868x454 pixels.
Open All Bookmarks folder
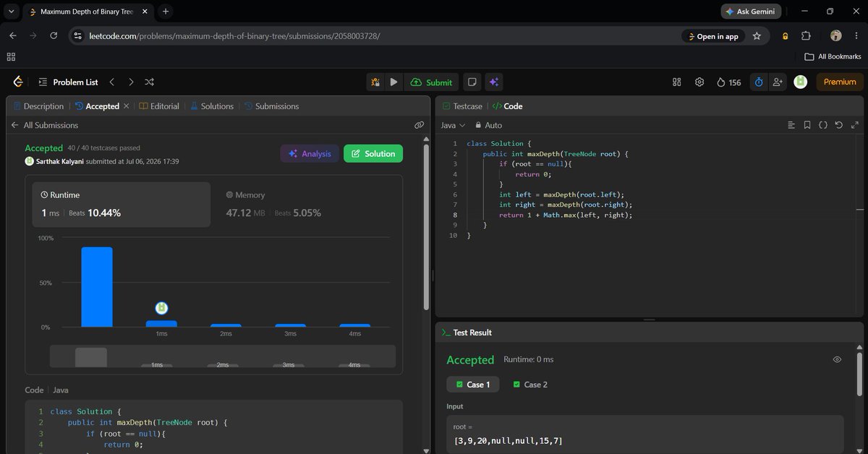(x=833, y=56)
